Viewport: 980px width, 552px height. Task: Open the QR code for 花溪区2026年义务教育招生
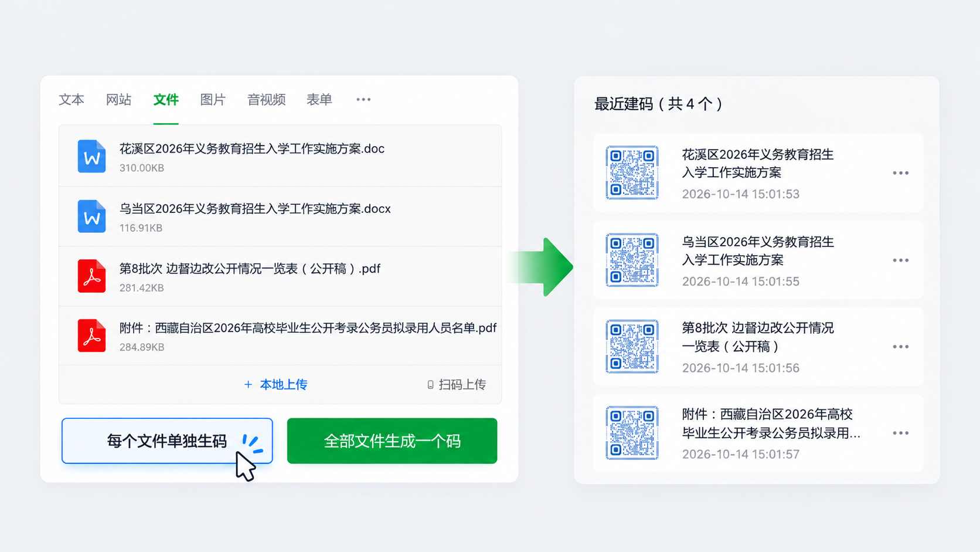[x=632, y=172]
